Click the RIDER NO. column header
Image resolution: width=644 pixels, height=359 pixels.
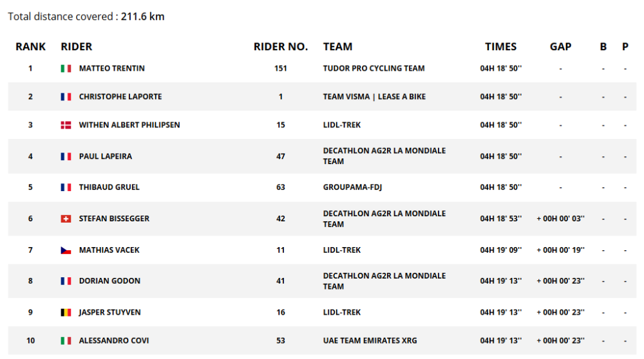pos(281,46)
